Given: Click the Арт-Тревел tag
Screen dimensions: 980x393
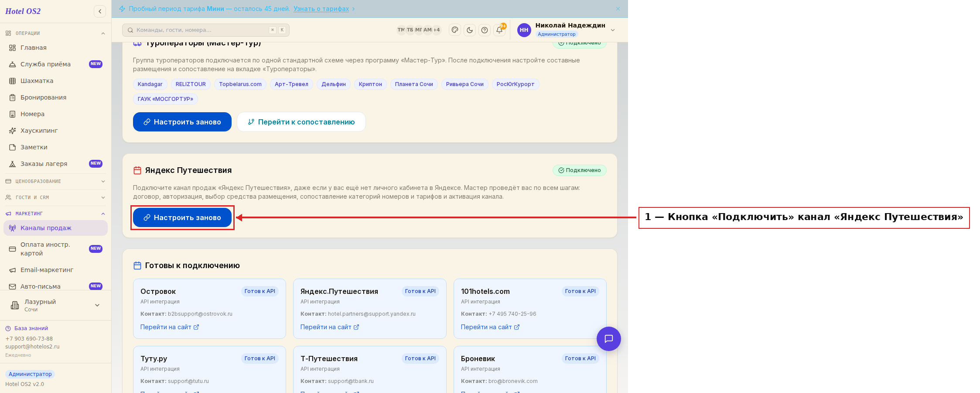Looking at the screenshot, I should pyautogui.click(x=291, y=84).
